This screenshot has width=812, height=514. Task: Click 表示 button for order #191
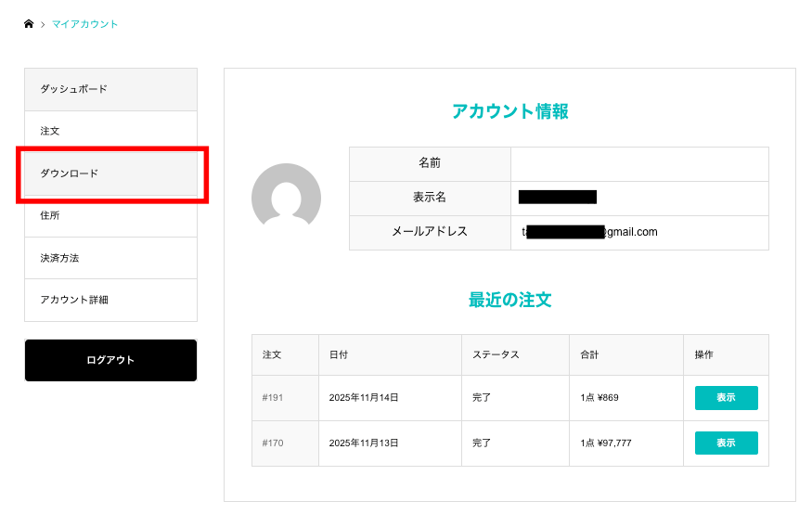726,398
